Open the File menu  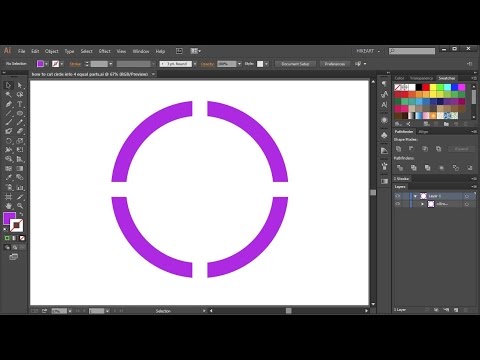22,51
